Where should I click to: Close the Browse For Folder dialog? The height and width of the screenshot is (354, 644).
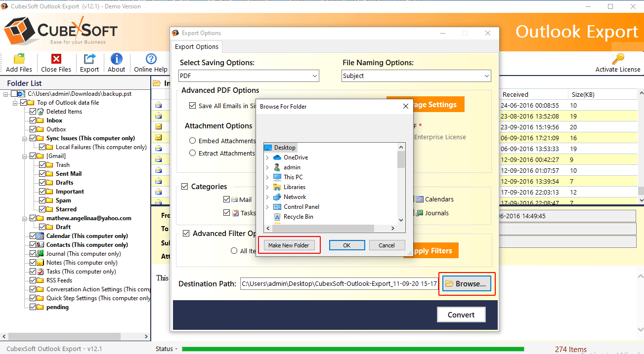(x=406, y=106)
